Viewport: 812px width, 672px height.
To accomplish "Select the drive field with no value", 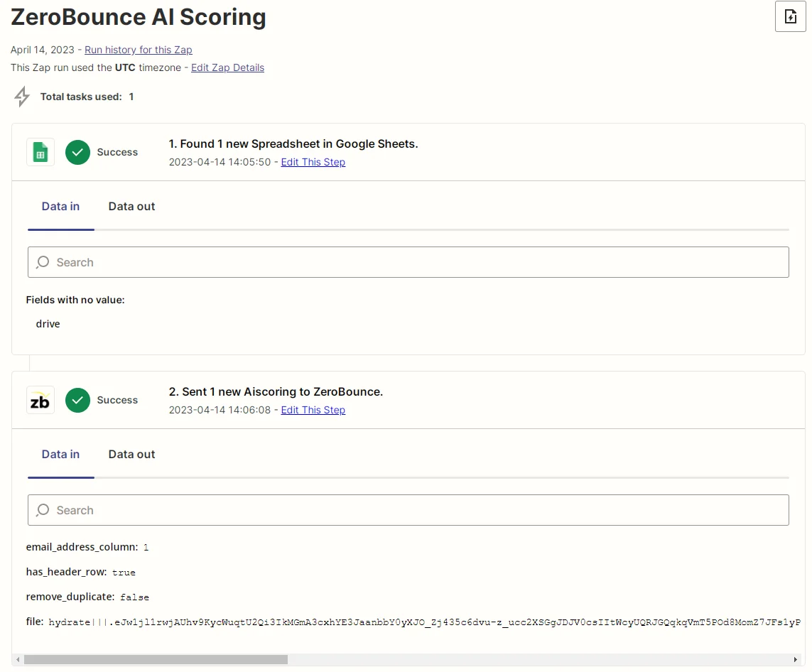I will click(x=48, y=323).
